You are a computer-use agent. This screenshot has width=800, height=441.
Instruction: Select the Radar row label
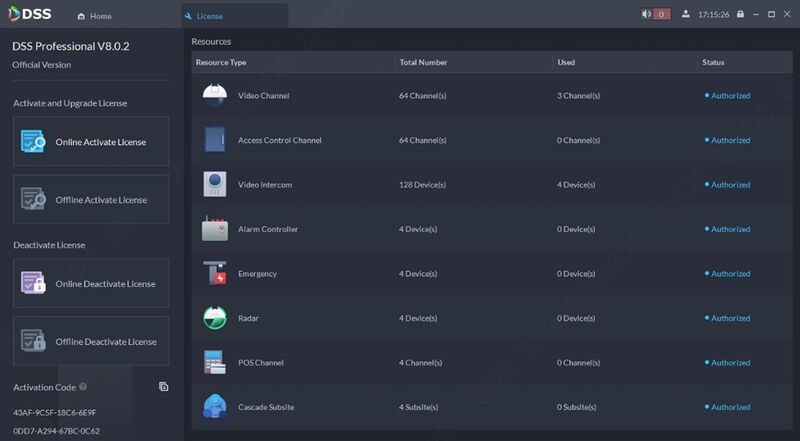(x=248, y=318)
